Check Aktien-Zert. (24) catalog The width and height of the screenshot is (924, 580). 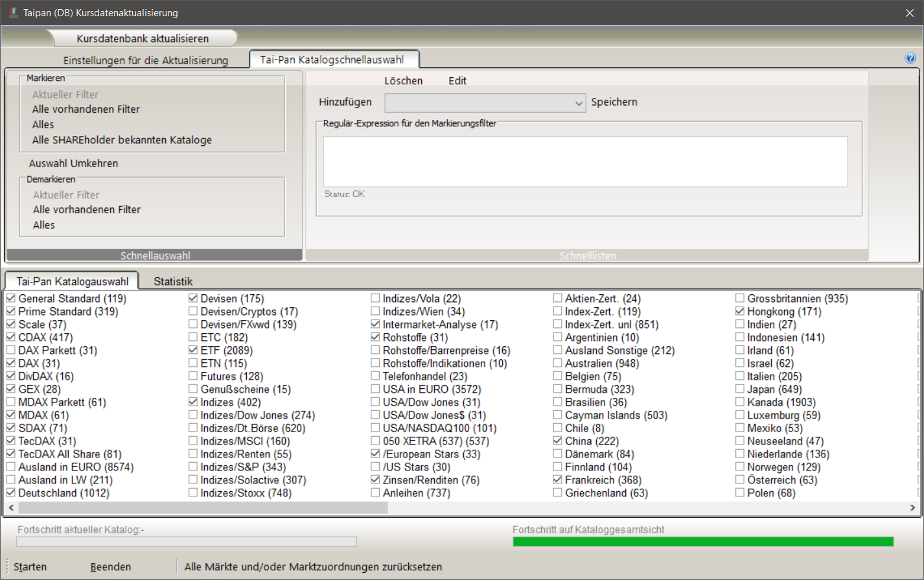[557, 299]
